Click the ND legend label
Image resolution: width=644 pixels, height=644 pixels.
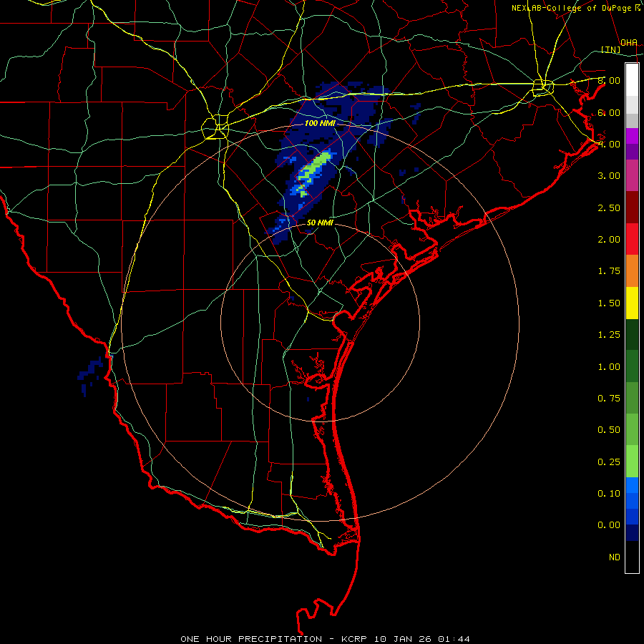pos(615,557)
